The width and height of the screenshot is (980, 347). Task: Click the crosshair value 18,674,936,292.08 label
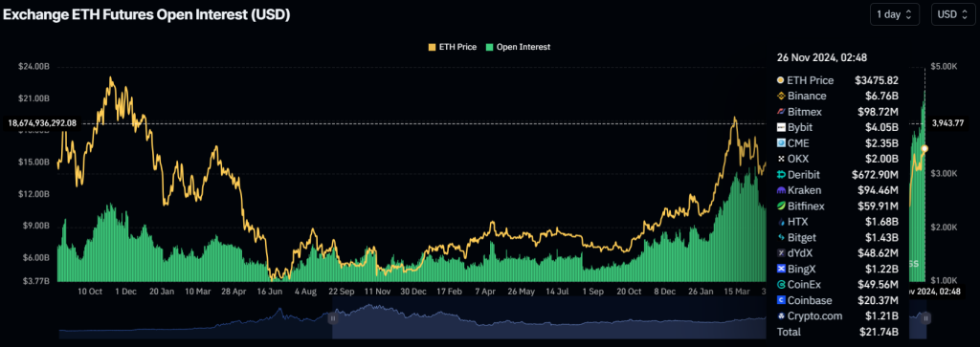click(42, 123)
